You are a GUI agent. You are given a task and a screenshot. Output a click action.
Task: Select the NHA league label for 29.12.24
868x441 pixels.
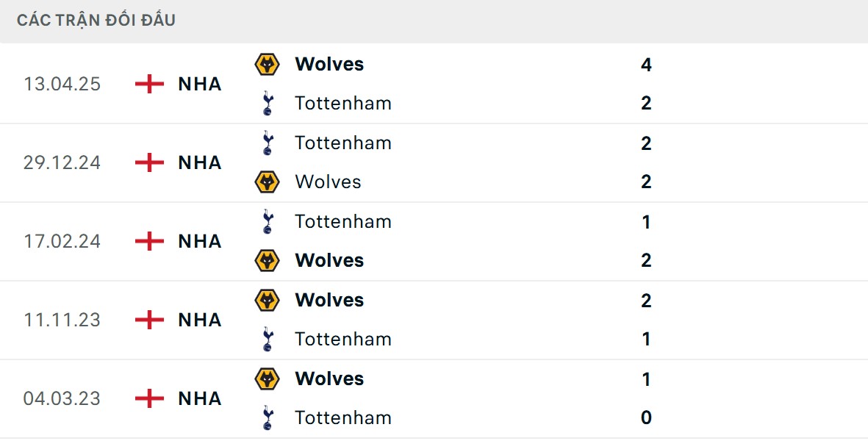pos(200,162)
